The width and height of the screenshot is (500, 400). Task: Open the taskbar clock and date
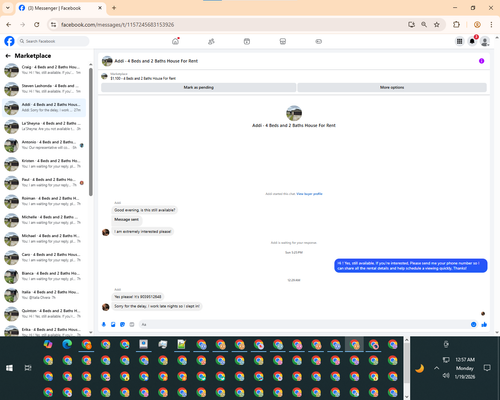[x=465, y=368]
